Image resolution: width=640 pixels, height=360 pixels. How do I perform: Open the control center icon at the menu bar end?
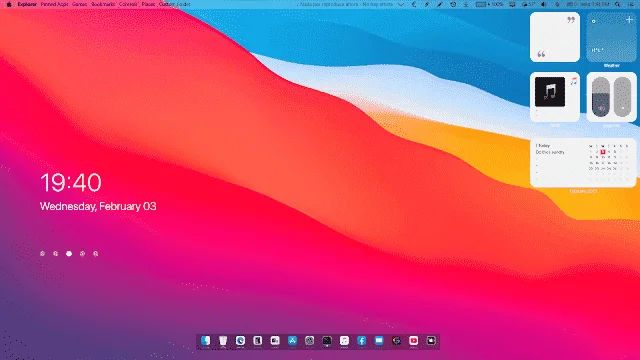630,4
